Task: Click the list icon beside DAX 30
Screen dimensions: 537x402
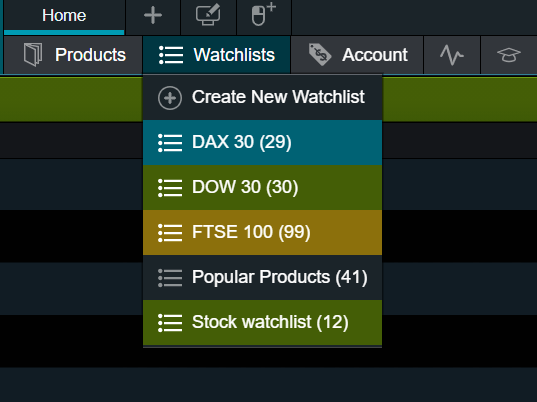Action: [x=170, y=143]
